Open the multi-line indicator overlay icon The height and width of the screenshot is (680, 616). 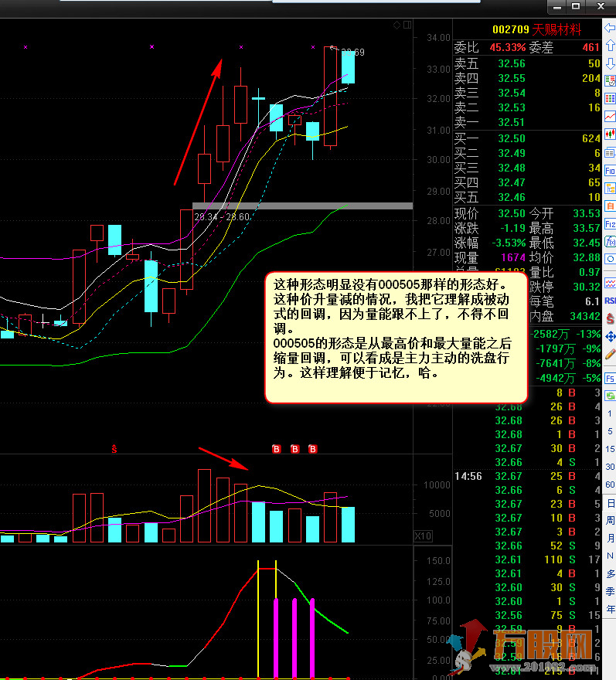[610, 283]
